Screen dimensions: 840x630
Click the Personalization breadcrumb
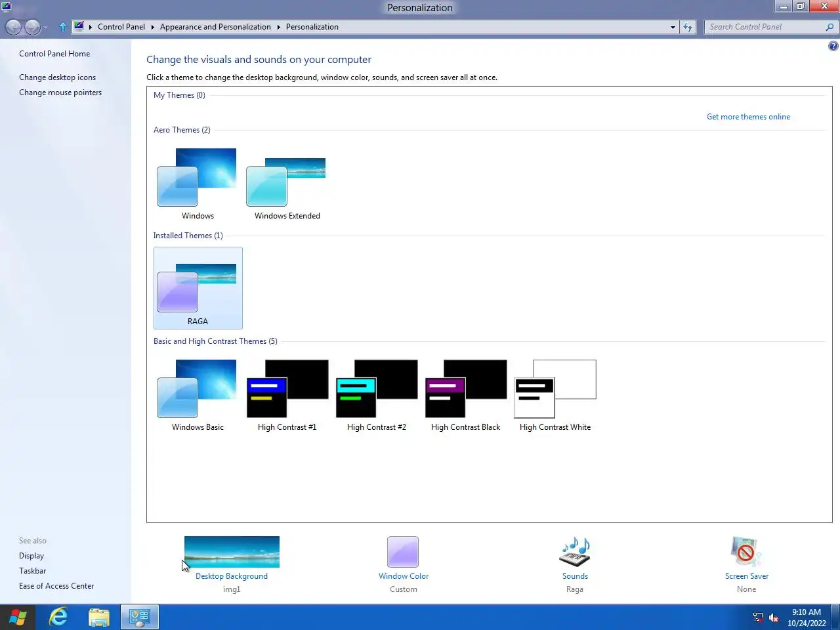[x=312, y=27]
